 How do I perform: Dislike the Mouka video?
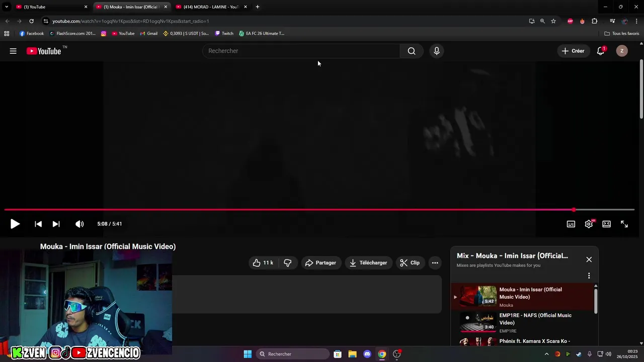288,263
